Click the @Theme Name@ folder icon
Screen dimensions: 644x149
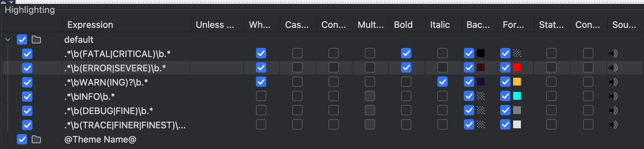click(x=36, y=140)
